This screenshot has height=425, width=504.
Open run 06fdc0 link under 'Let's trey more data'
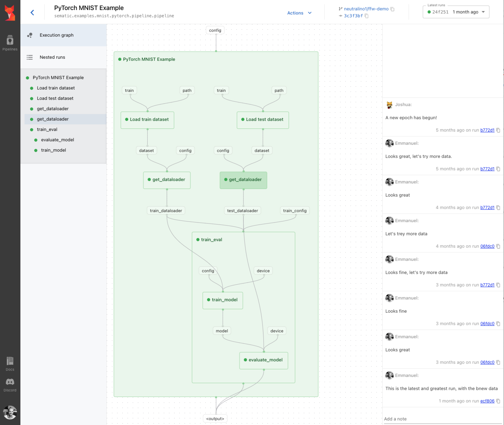coord(487,246)
